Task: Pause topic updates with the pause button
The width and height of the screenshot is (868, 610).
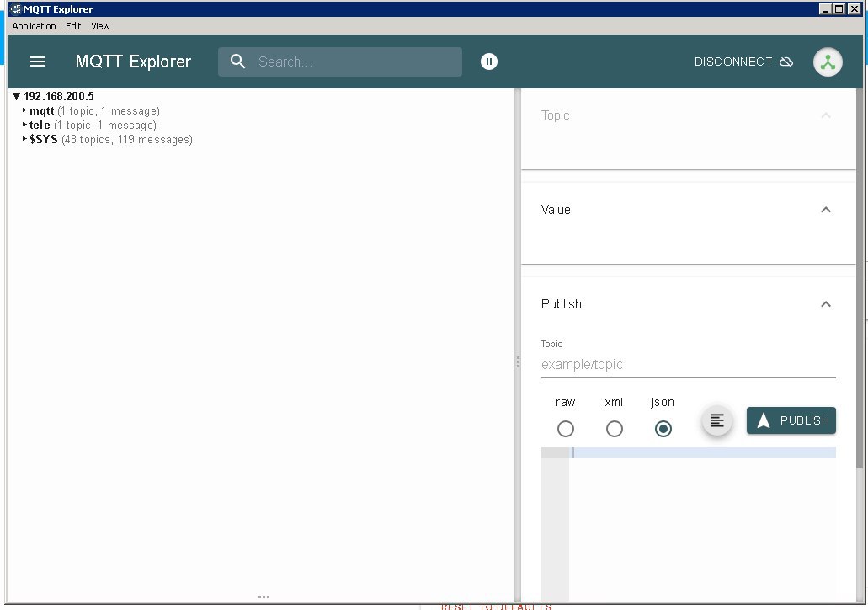Action: pos(489,62)
